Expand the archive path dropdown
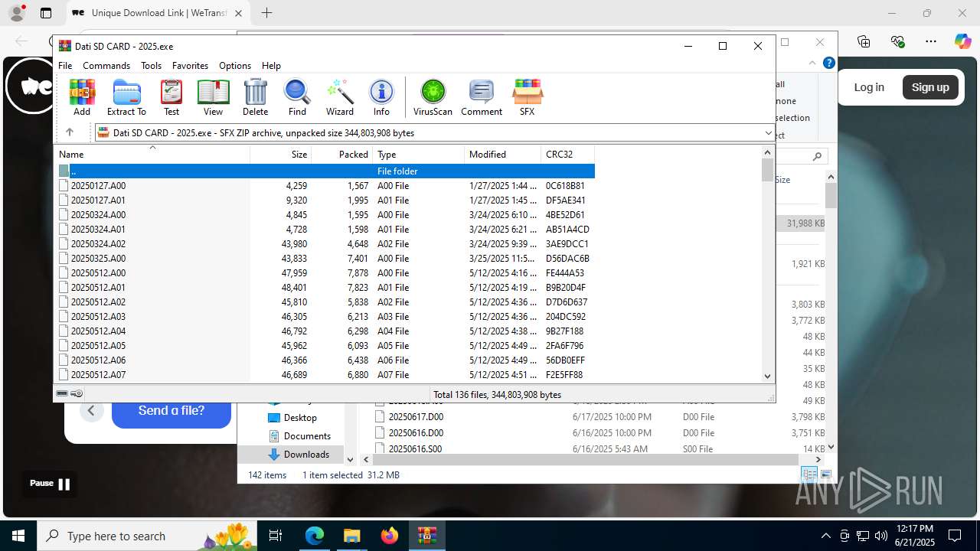Viewport: 980px width, 551px height. pyautogui.click(x=768, y=133)
